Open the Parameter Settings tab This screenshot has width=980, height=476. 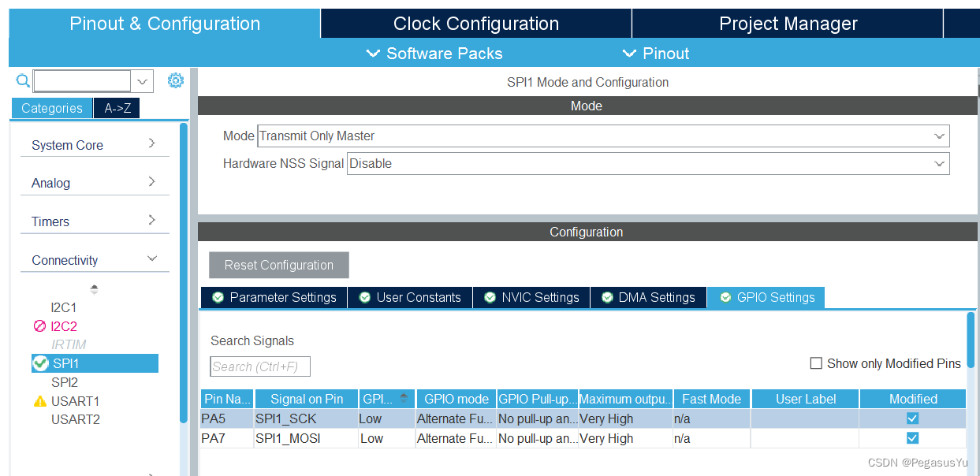click(x=274, y=297)
